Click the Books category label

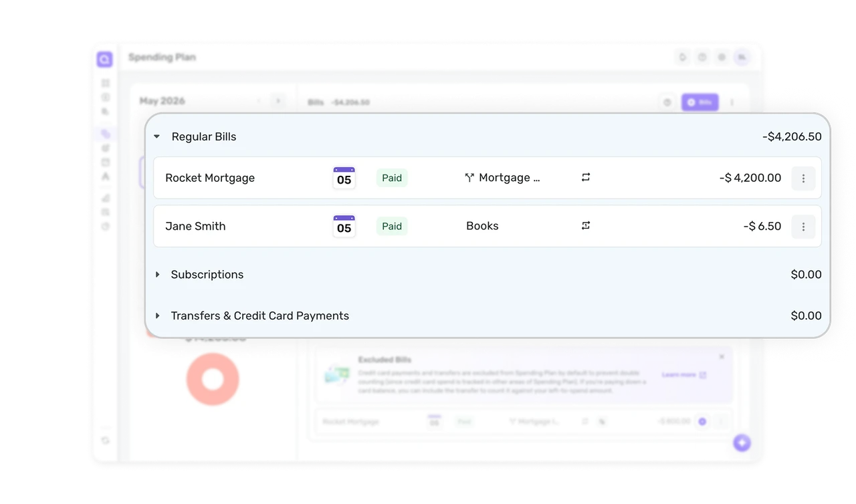pos(482,226)
